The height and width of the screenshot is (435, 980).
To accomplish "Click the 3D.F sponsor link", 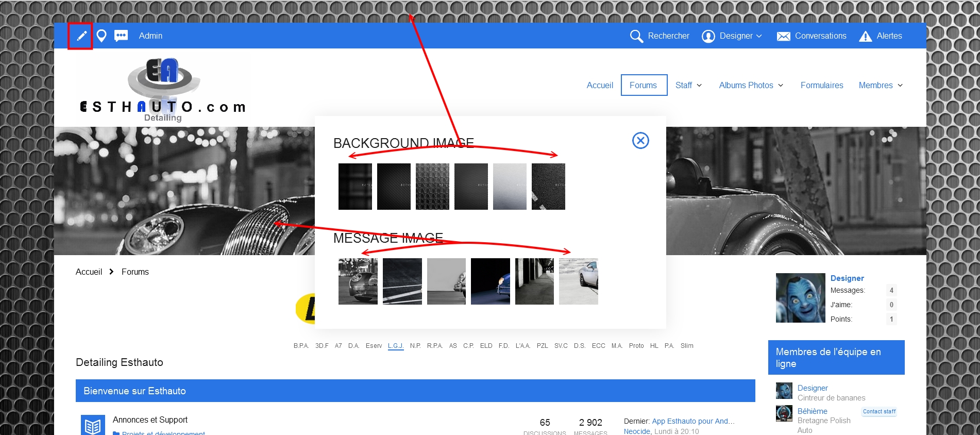I will [x=322, y=346].
